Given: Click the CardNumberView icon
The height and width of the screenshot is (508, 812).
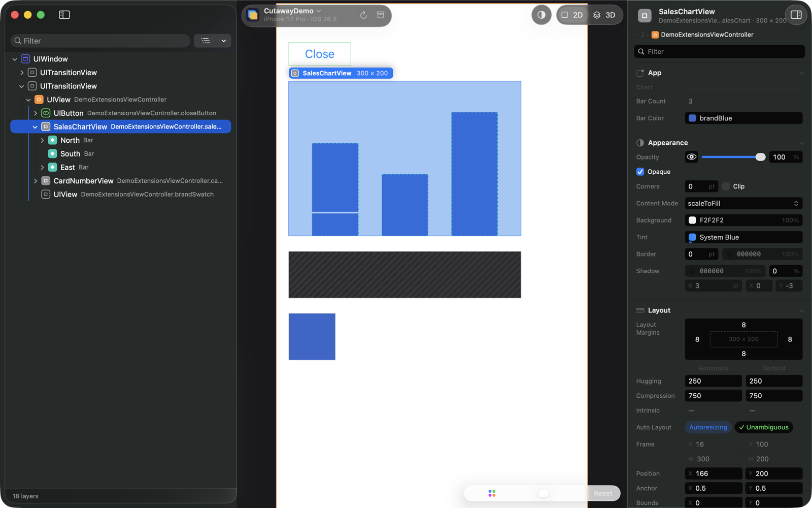Looking at the screenshot, I should pyautogui.click(x=46, y=181).
